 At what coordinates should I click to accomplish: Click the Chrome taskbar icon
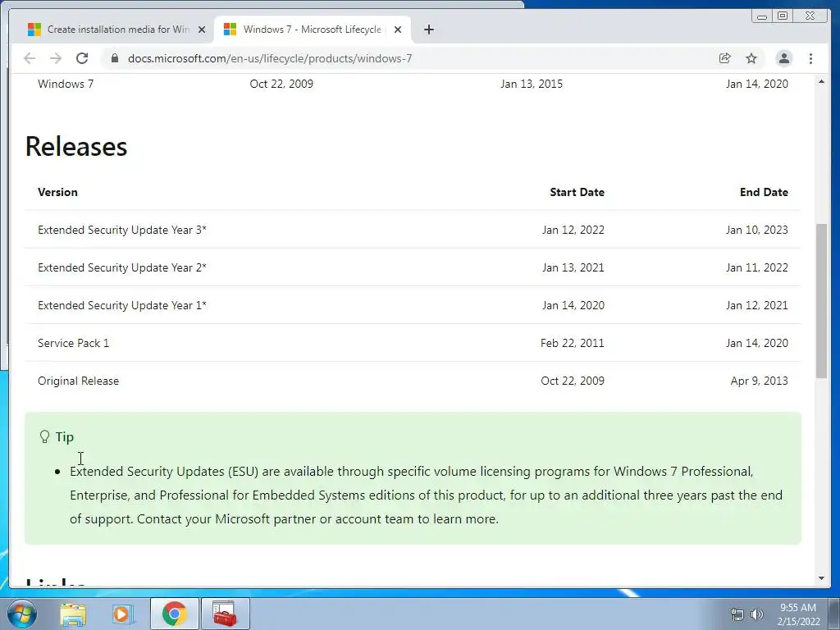pyautogui.click(x=174, y=614)
